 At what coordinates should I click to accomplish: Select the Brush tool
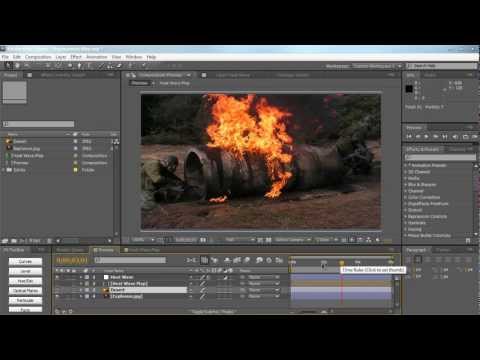(101, 66)
